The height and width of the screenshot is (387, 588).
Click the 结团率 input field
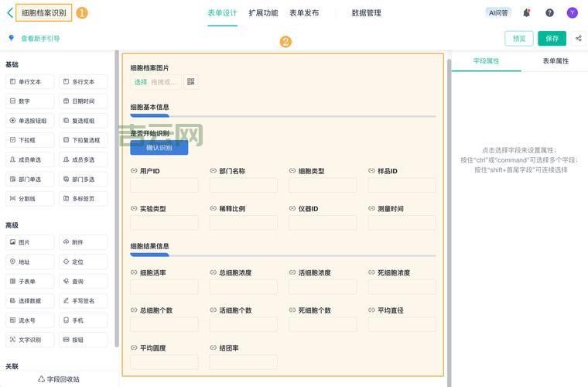pyautogui.click(x=244, y=362)
